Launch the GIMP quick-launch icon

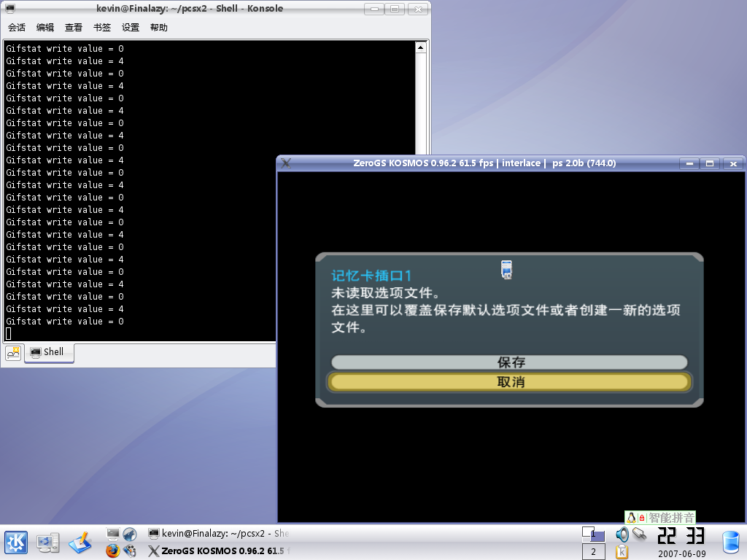click(130, 551)
